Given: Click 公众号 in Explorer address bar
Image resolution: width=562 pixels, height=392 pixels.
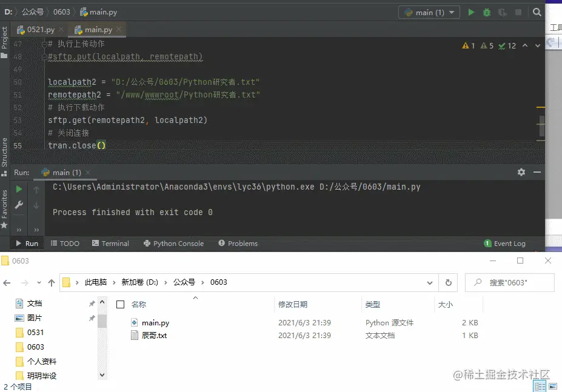Looking at the screenshot, I should 184,282.
